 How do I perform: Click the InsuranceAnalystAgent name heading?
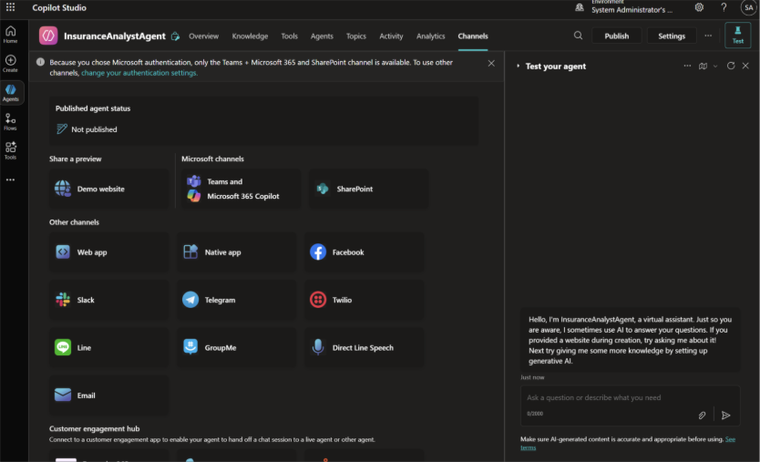point(114,36)
